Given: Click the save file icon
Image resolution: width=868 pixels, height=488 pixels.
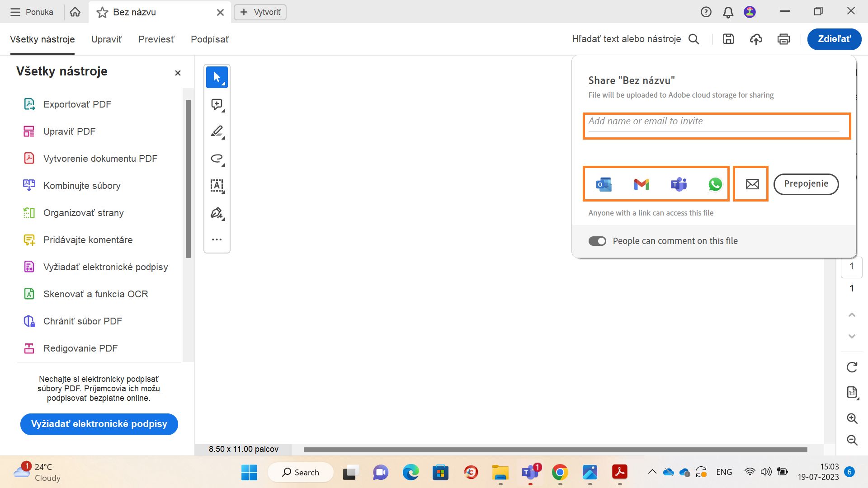Looking at the screenshot, I should (728, 39).
